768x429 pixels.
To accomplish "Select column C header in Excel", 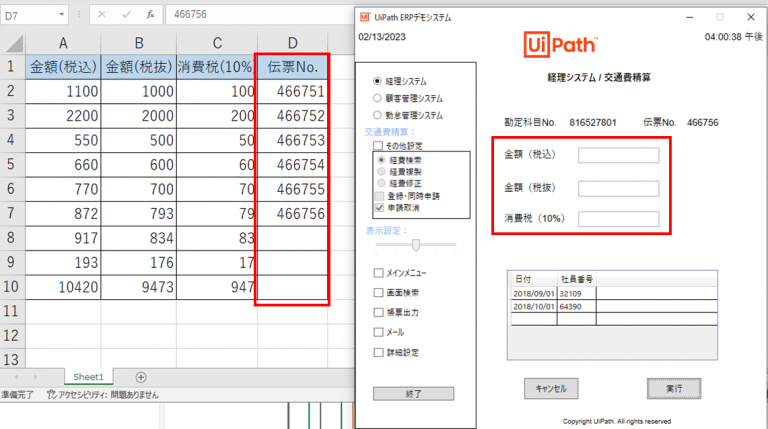I will (217, 44).
